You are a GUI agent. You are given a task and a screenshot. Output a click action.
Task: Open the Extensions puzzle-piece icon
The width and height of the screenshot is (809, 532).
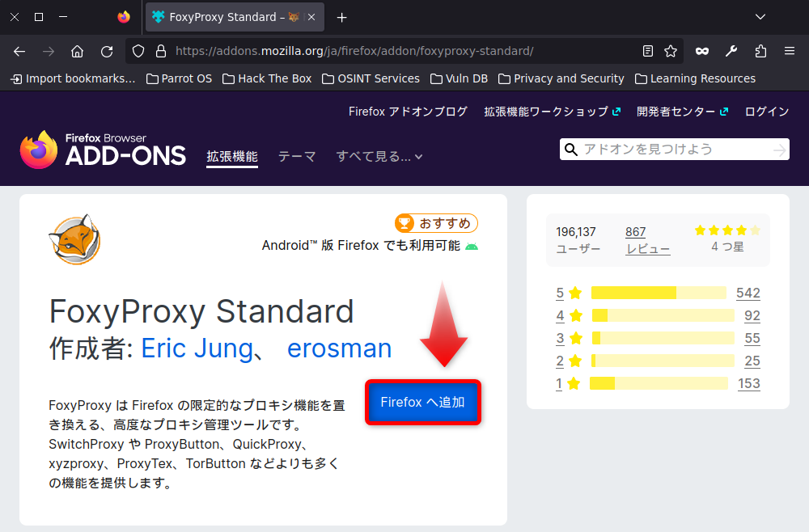click(x=760, y=51)
